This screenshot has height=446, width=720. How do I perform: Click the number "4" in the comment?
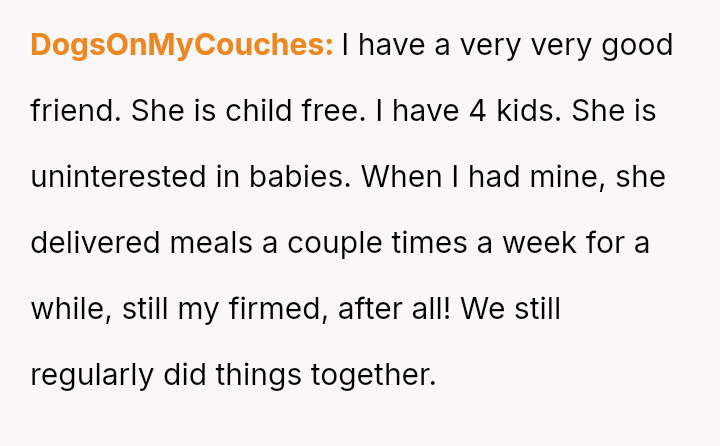point(478,111)
